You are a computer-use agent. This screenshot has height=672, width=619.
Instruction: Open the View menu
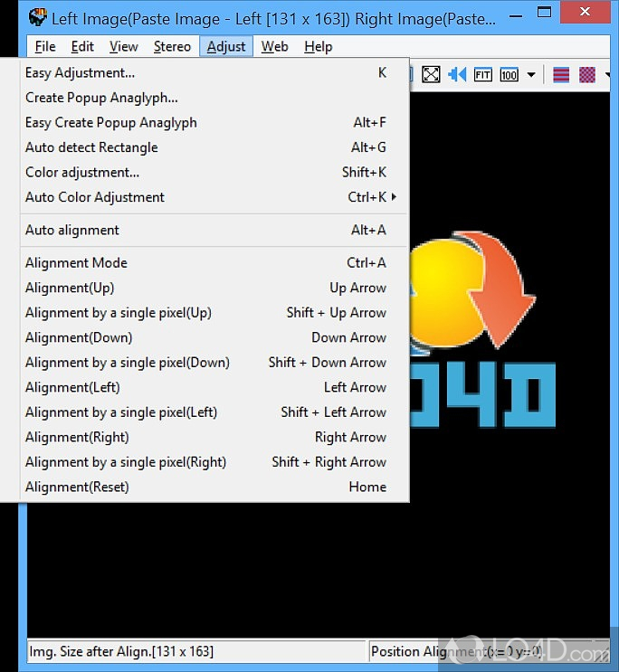click(x=124, y=46)
